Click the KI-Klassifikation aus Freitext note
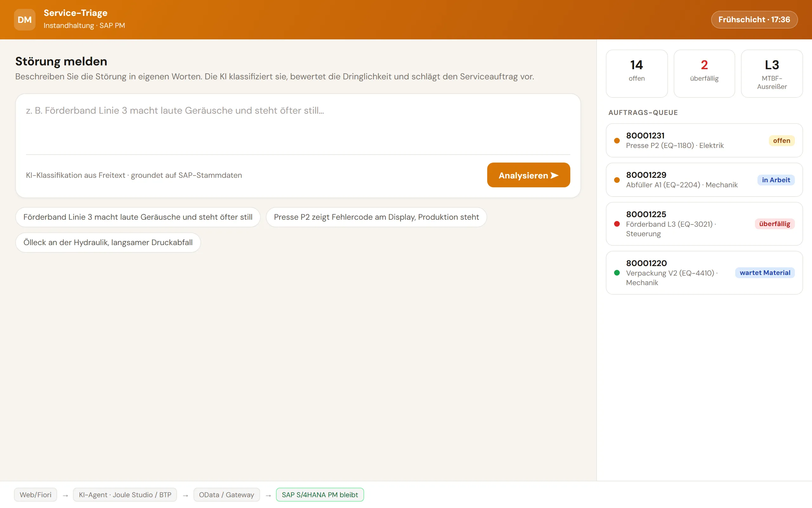 (134, 175)
